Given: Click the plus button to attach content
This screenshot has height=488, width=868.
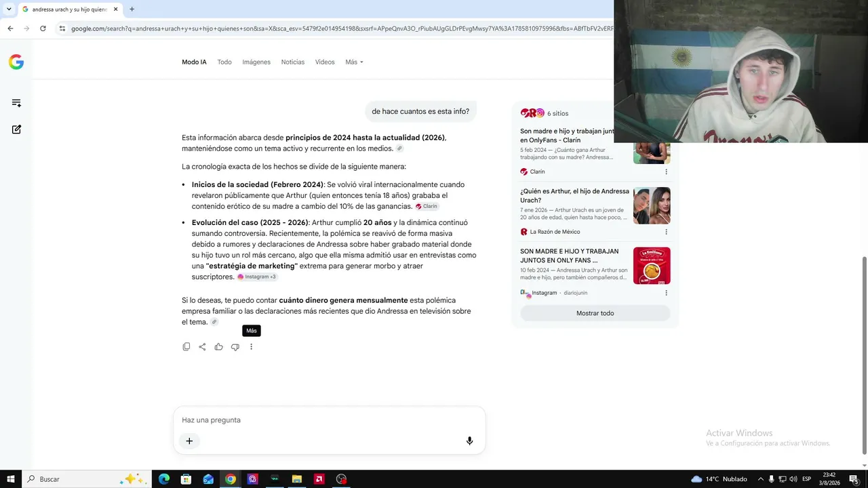Looking at the screenshot, I should [189, 441].
